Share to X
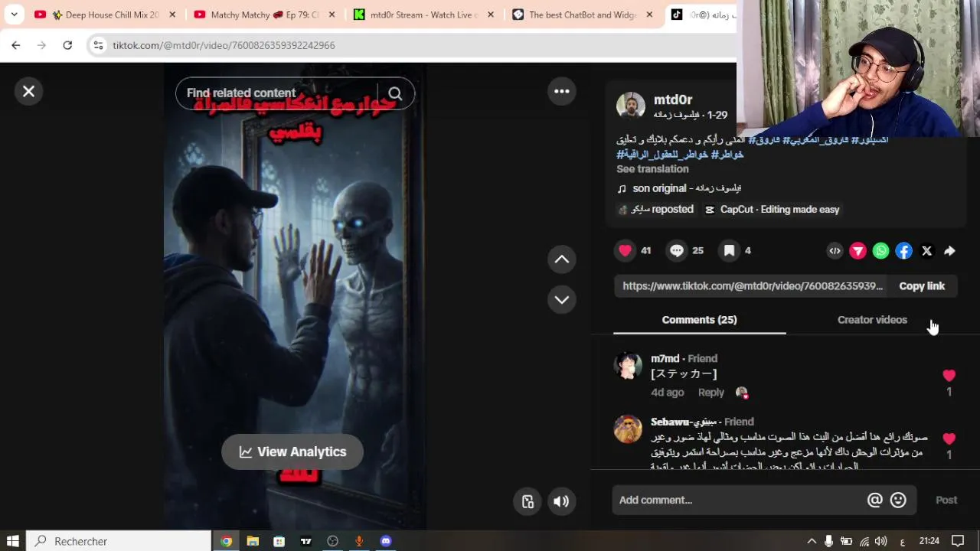This screenshot has width=980, height=551. (927, 251)
